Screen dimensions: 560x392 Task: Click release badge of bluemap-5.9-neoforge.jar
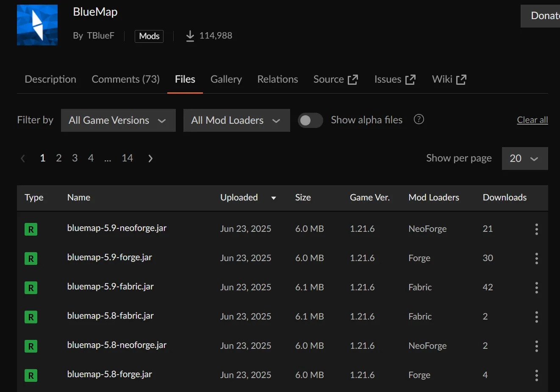31,229
